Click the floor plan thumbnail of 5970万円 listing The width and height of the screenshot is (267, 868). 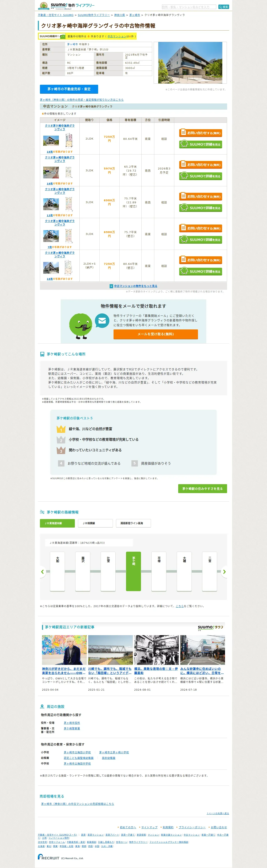[69, 172]
